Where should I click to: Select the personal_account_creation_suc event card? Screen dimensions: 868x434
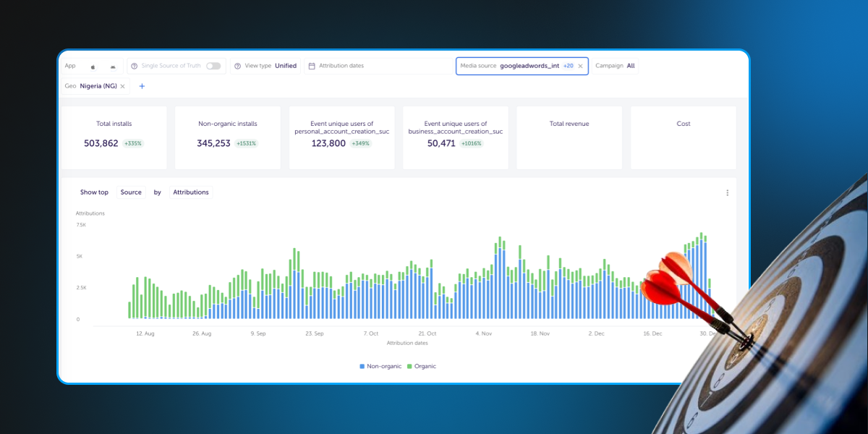[341, 138]
